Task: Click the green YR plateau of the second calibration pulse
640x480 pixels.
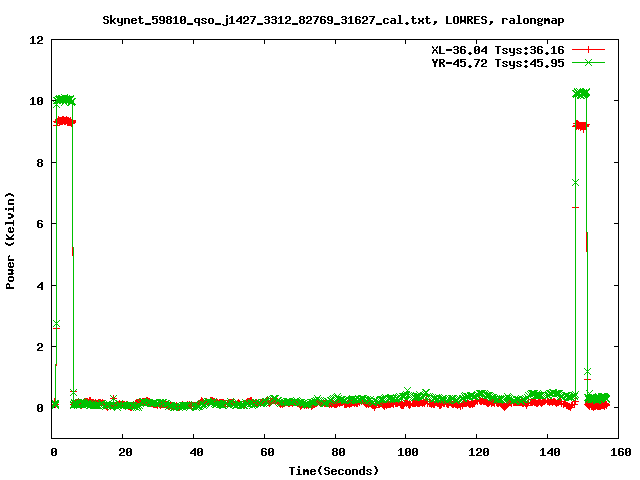Action: tap(581, 93)
